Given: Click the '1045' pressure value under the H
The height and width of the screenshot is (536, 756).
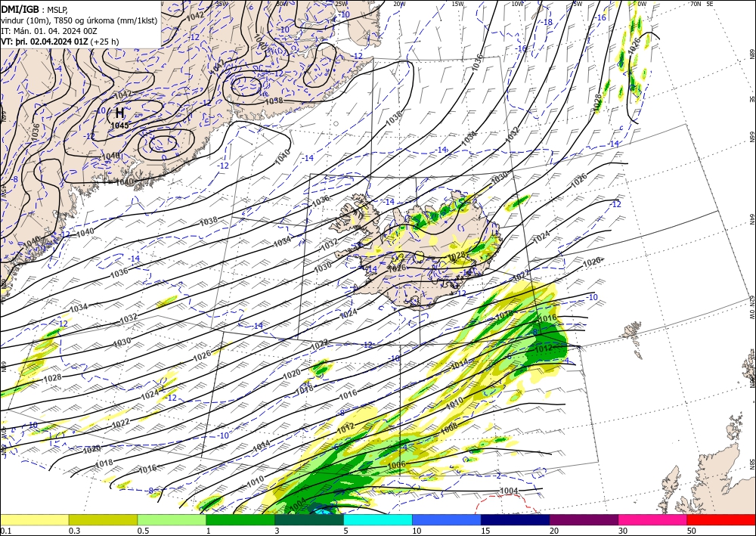Looking at the screenshot, I should click(x=119, y=125).
